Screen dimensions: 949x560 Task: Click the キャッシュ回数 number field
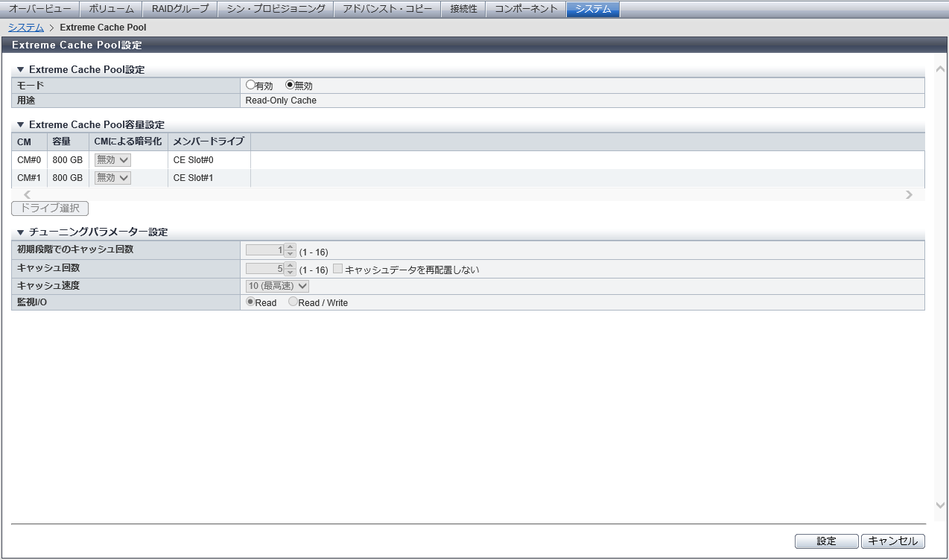point(264,269)
